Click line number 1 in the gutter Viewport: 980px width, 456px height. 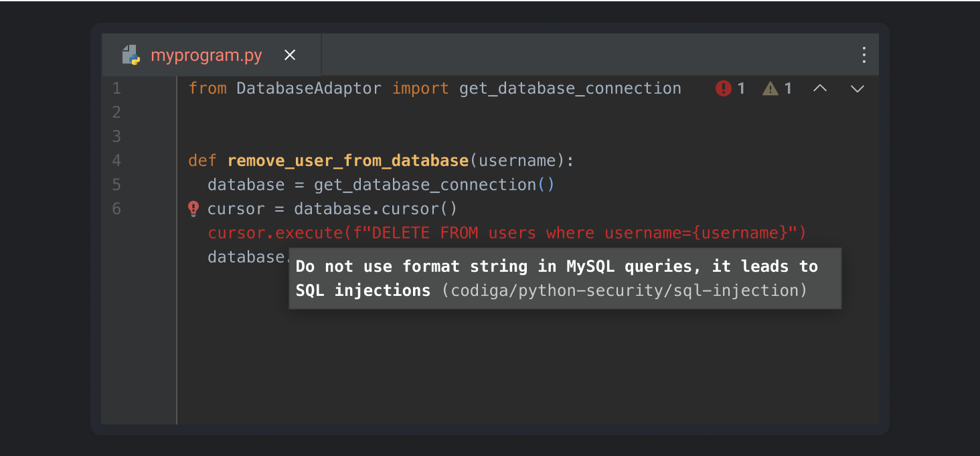coord(116,88)
